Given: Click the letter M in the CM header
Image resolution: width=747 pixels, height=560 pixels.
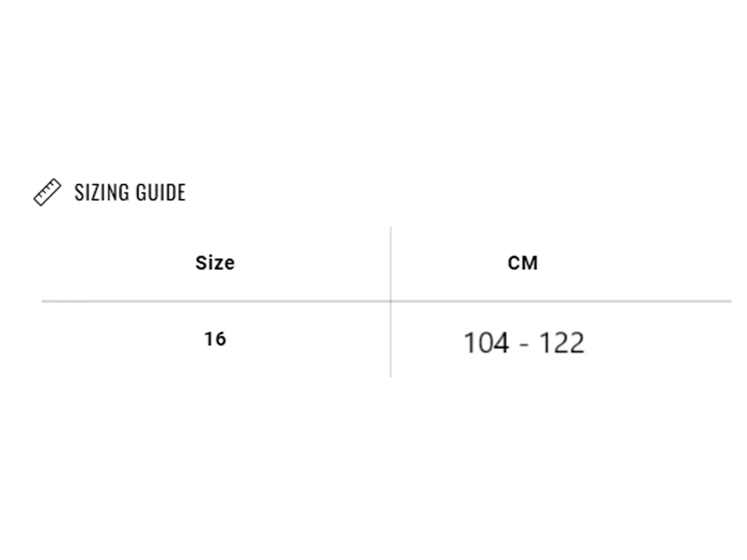Looking at the screenshot, I should pyautogui.click(x=530, y=263).
